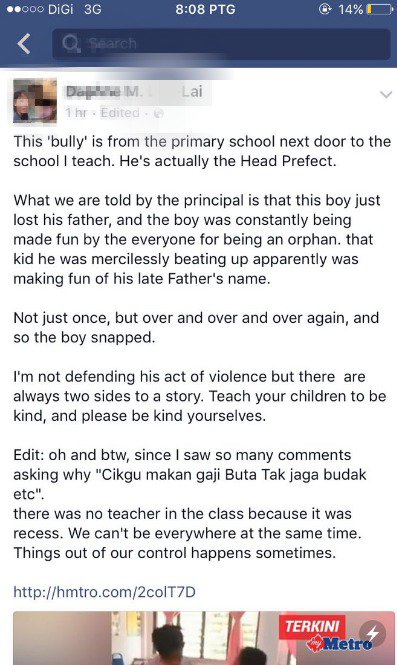
Task: Tap the TERKINI Metro logo badge
Action: click(x=325, y=634)
